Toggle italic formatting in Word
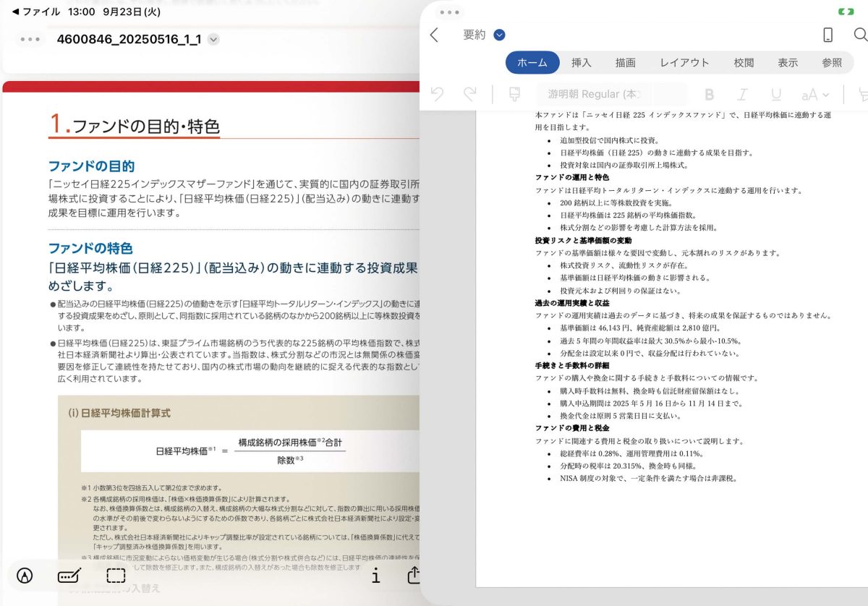 click(x=742, y=94)
